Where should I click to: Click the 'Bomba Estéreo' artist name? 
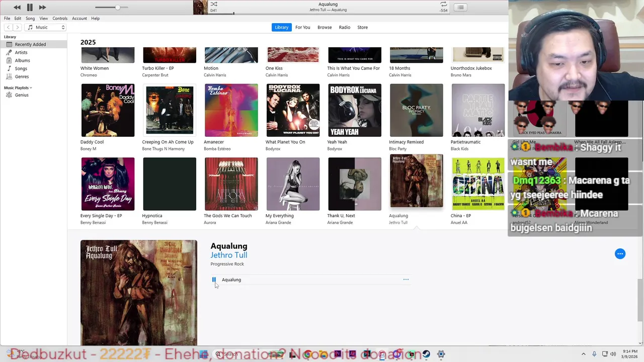click(x=217, y=149)
